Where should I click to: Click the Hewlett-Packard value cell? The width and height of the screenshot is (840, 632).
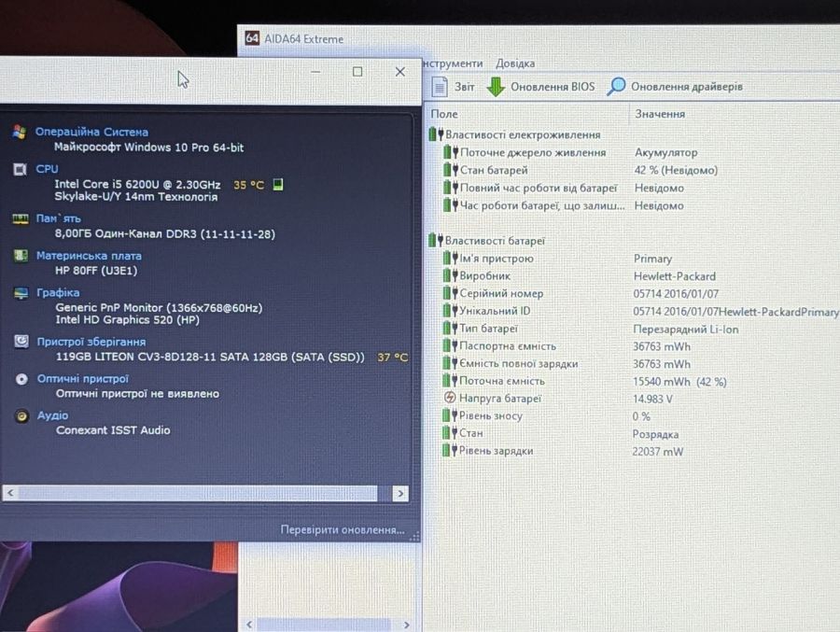tap(675, 276)
